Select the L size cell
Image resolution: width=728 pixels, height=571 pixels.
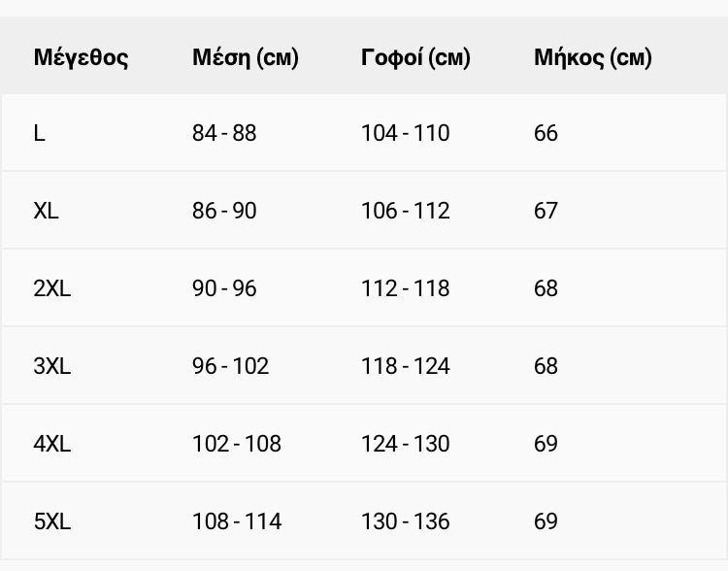coord(40,133)
